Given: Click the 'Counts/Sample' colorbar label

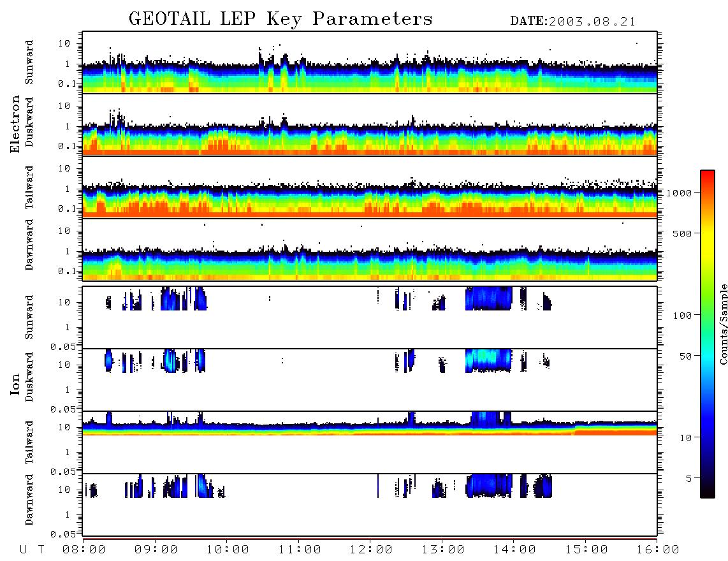Looking at the screenshot, I should coord(724,324).
